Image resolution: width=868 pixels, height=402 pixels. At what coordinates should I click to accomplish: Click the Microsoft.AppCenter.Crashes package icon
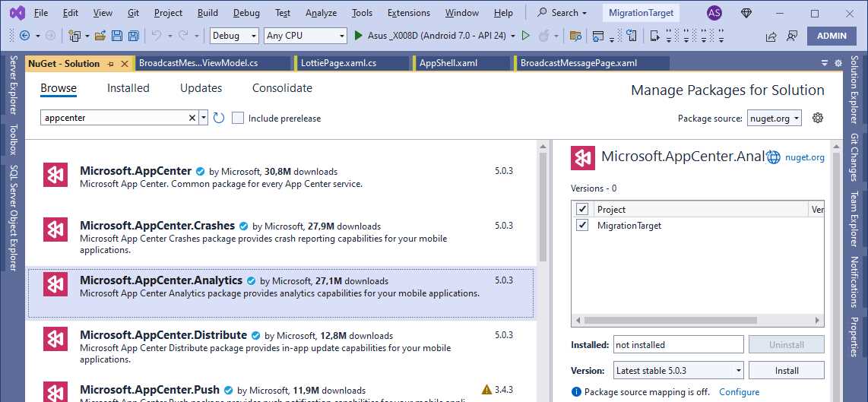[55, 229]
